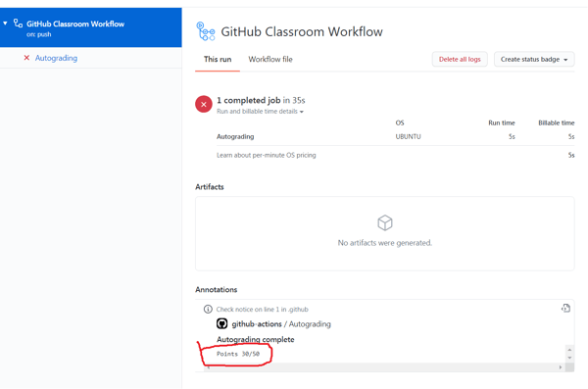Click the annotation scrollbar up arrow
The width and height of the screenshot is (588, 389).
click(x=569, y=350)
